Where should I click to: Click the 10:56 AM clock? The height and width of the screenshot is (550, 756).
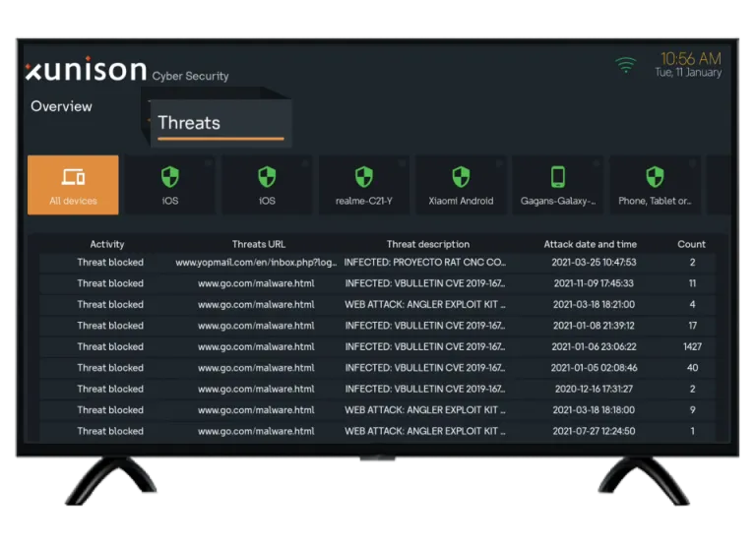pyautogui.click(x=690, y=59)
